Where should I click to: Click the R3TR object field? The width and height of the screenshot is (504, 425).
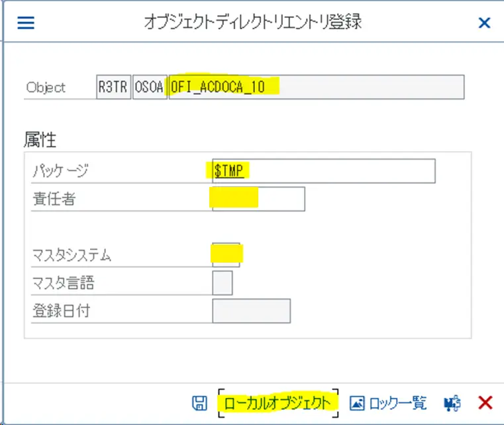pos(113,87)
